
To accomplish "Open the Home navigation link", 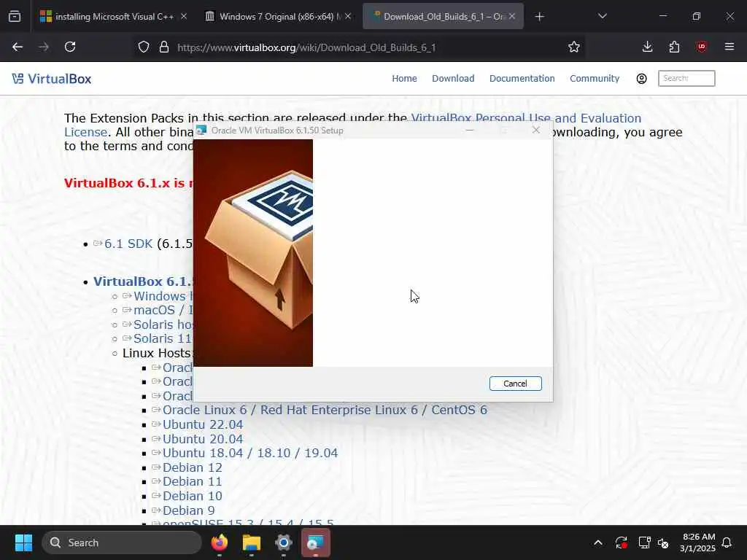I will [x=404, y=79].
